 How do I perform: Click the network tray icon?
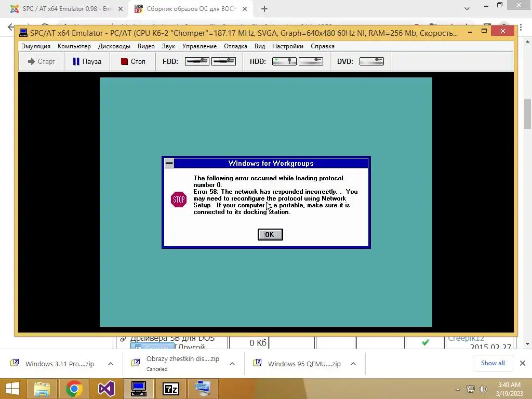click(x=471, y=389)
